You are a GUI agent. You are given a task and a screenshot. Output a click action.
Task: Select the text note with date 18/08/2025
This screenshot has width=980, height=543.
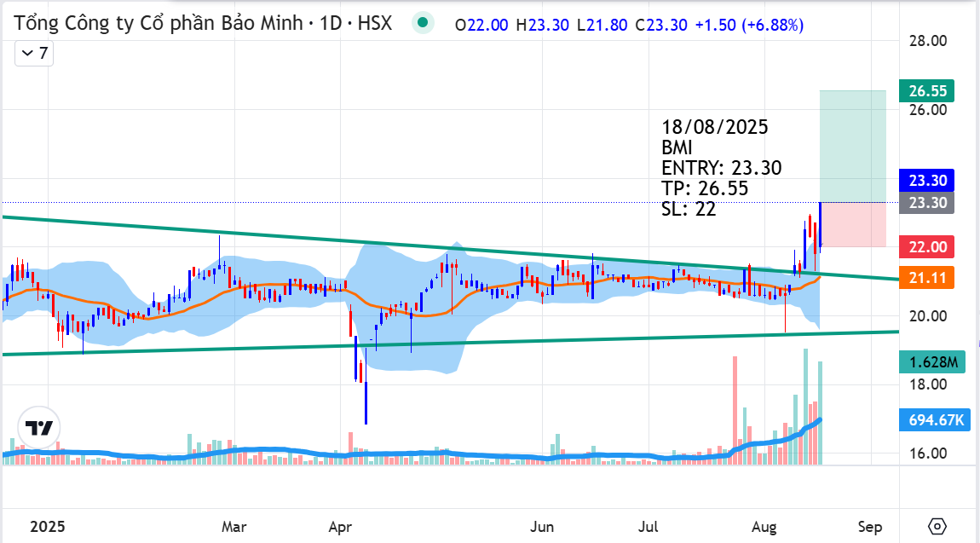pyautogui.click(x=721, y=168)
